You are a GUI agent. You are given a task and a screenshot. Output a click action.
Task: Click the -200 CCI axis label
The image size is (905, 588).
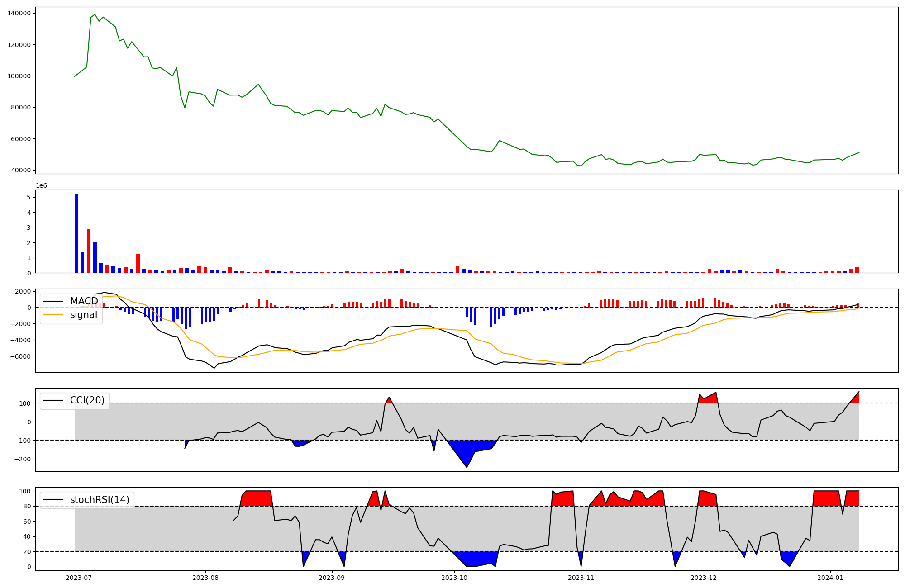coord(23,459)
